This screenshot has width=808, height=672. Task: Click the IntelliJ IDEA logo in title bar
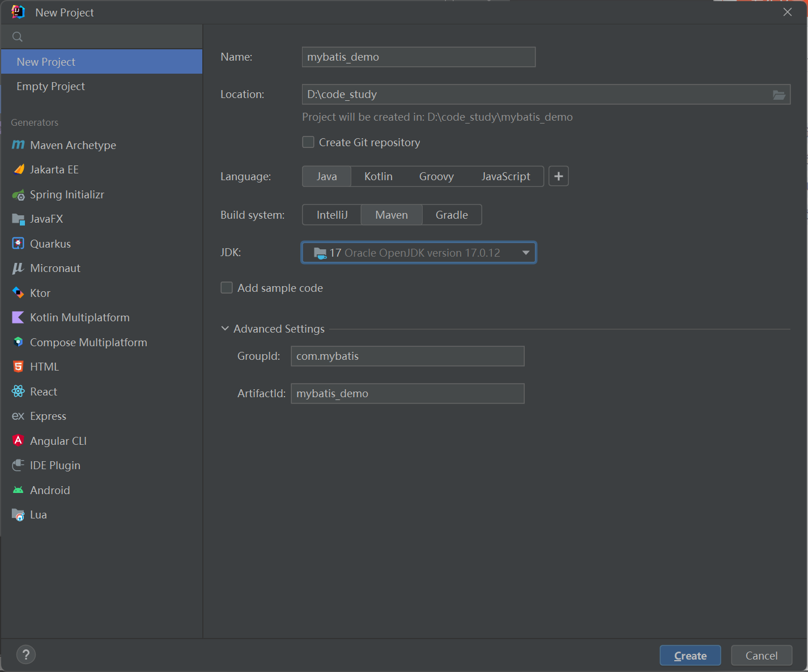point(18,12)
